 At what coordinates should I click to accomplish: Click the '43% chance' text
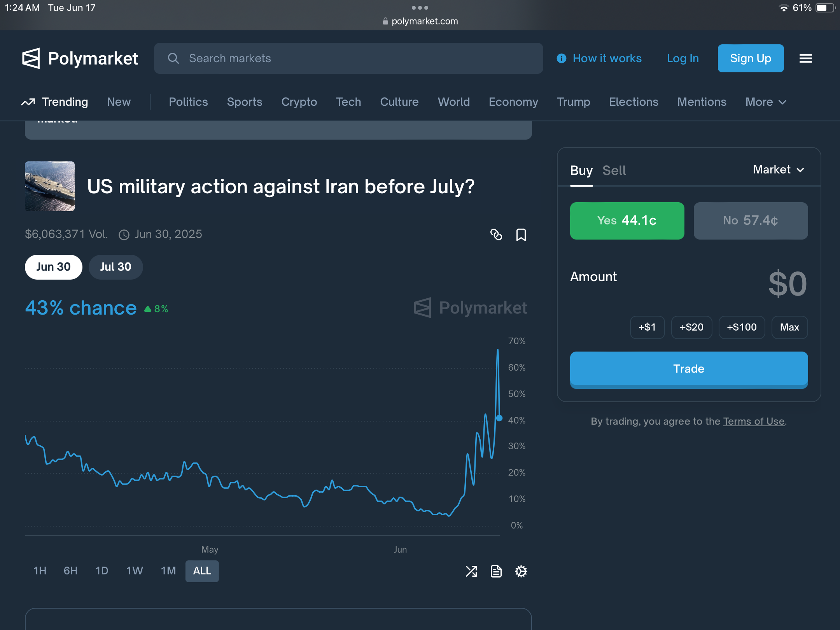(81, 308)
